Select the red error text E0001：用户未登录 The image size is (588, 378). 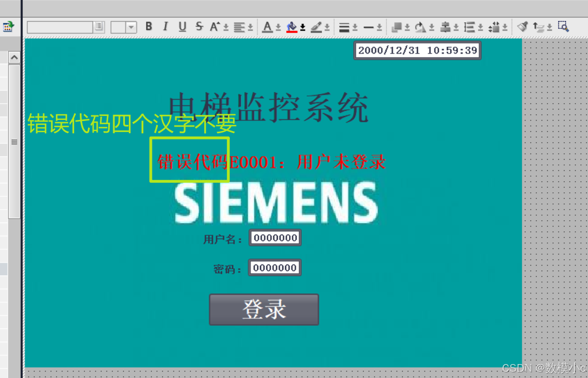(307, 162)
